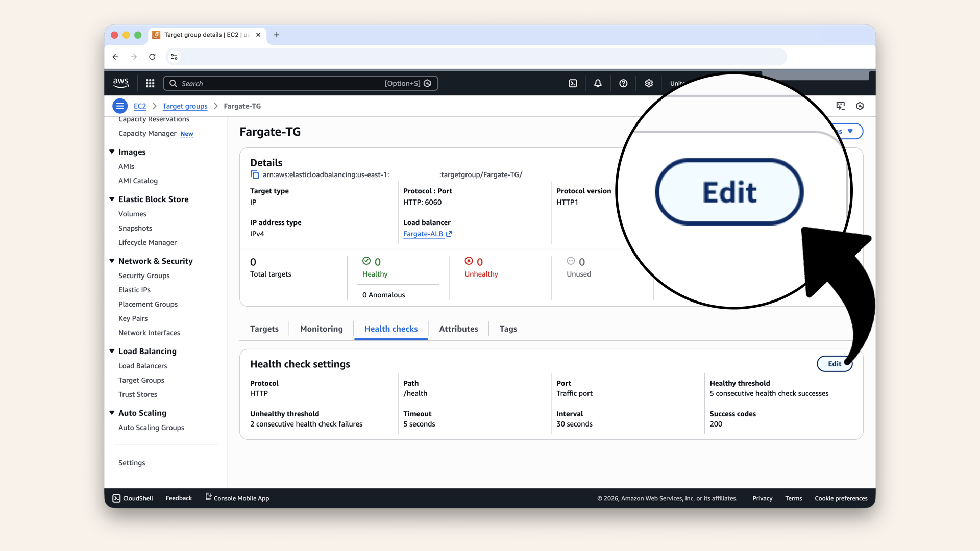Collapse the Load Balancing section
Viewport: 980px width, 551px height.
[x=112, y=351]
